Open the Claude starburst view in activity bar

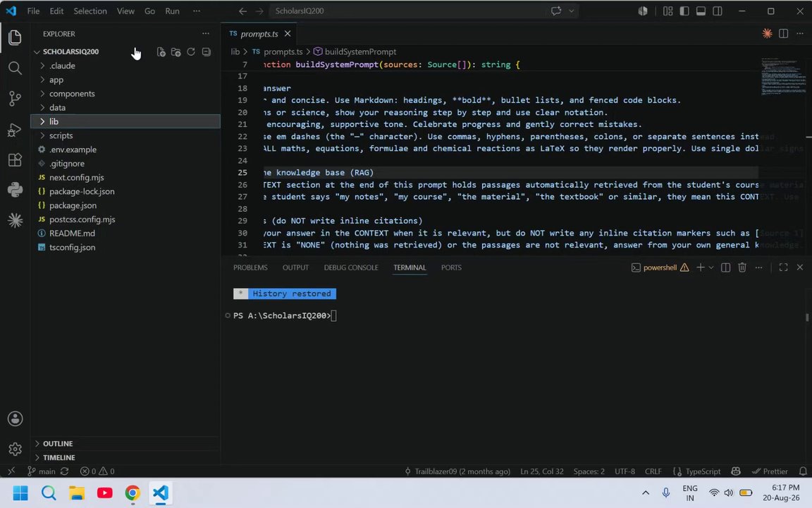tap(15, 220)
